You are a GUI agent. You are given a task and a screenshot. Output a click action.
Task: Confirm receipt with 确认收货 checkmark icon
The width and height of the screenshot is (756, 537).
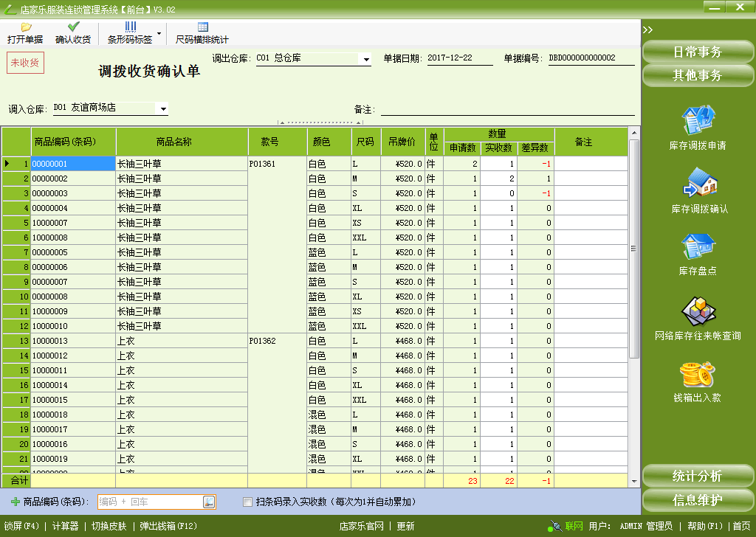click(73, 27)
